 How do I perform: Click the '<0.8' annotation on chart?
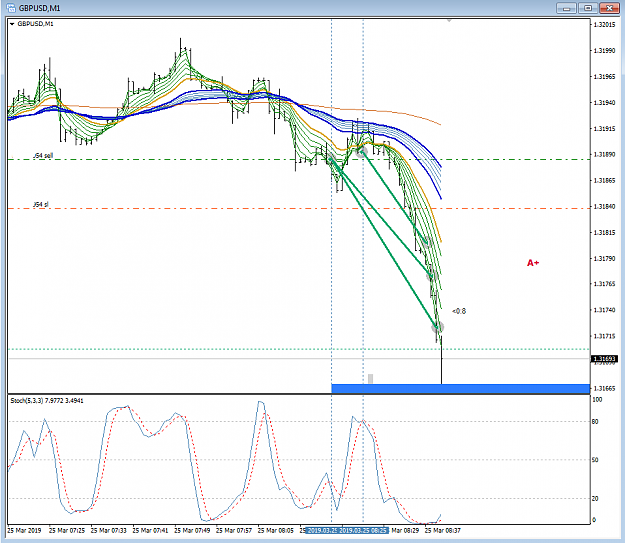[x=459, y=311]
